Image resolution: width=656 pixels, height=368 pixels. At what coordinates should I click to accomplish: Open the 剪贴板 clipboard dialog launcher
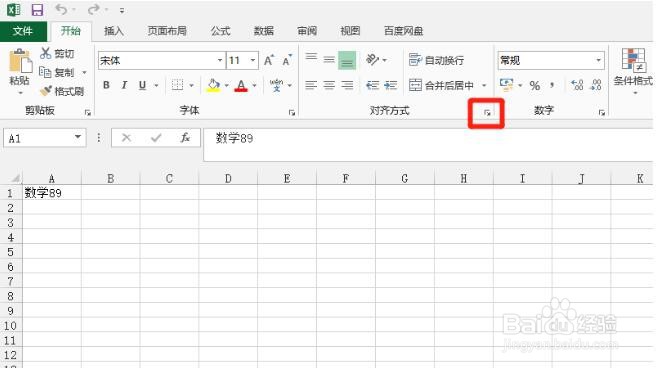tap(87, 112)
